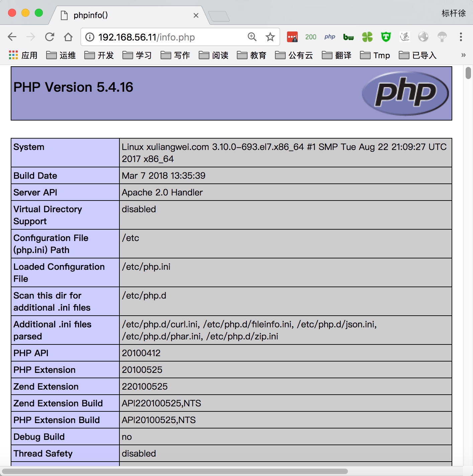473x476 pixels.
Task: Open the red password manager extension
Action: (292, 37)
